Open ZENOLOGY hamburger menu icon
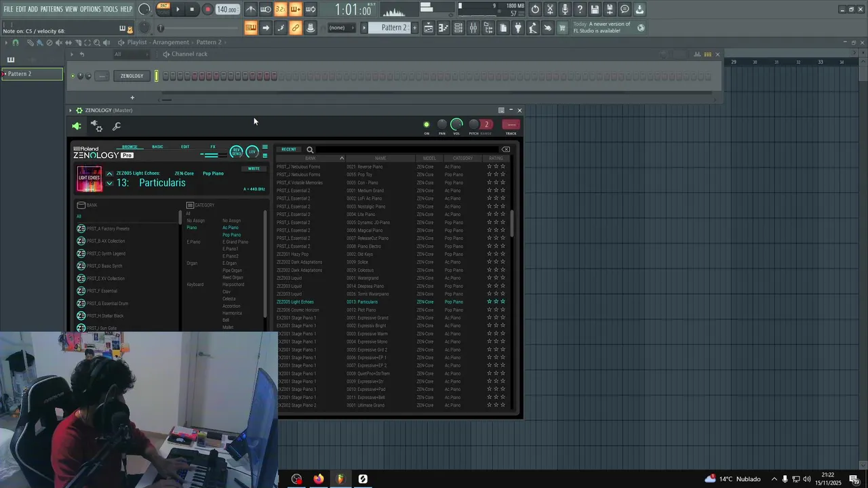This screenshot has width=868, height=488. point(265,147)
